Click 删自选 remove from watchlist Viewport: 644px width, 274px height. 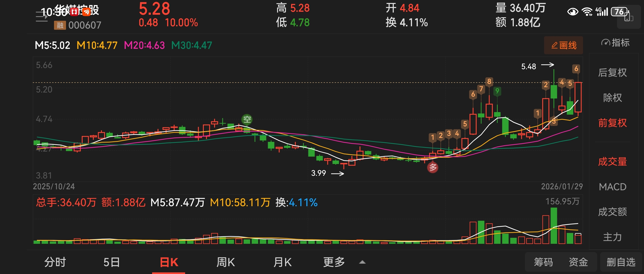[x=621, y=262]
